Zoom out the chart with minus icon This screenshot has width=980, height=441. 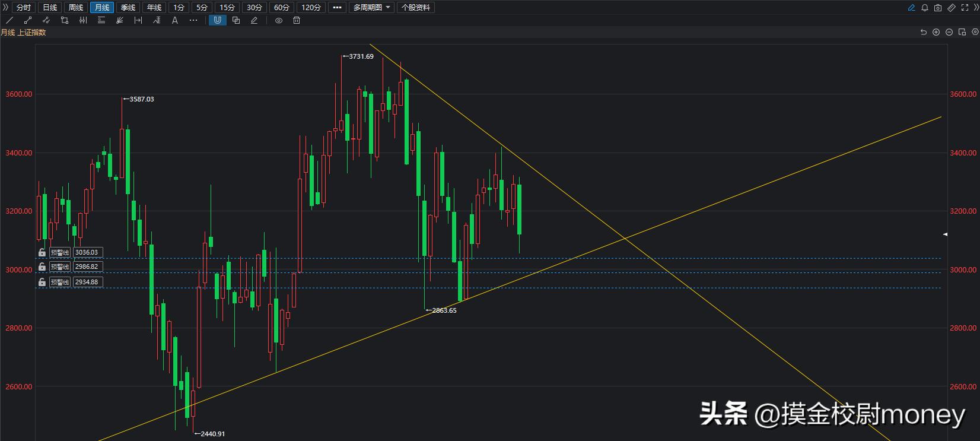[x=949, y=32]
